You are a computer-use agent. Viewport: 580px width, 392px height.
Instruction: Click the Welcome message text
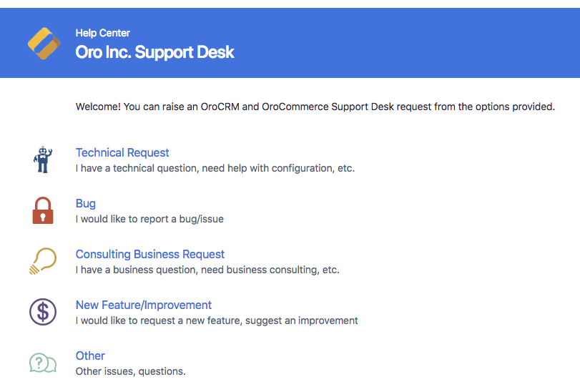pyautogui.click(x=315, y=107)
